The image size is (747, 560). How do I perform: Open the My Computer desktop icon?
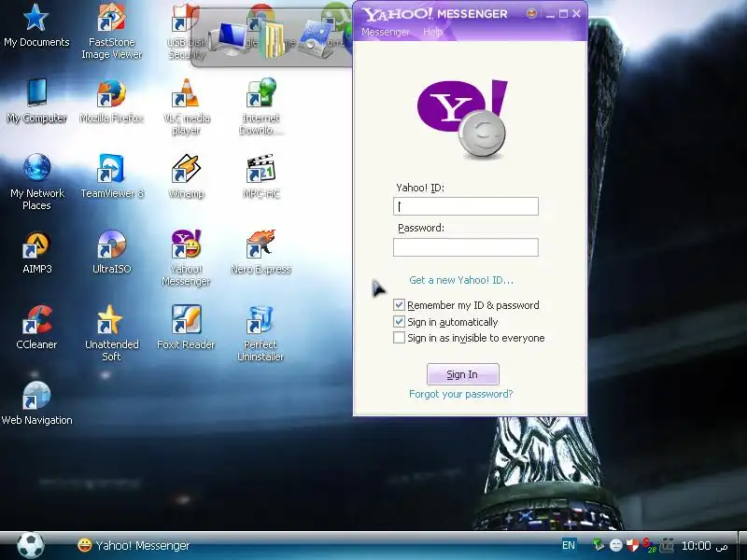pyautogui.click(x=36, y=101)
